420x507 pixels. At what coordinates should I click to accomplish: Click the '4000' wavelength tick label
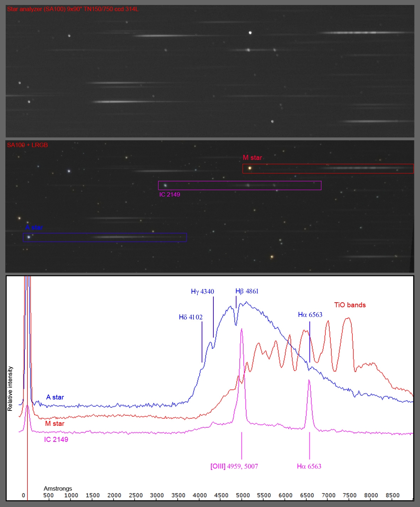click(200, 495)
